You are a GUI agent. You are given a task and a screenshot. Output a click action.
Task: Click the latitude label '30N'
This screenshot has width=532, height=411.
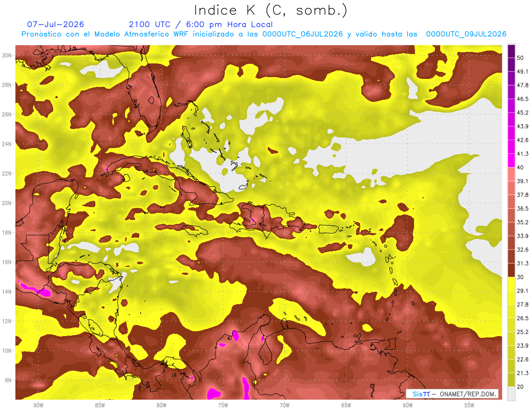pyautogui.click(x=8, y=55)
